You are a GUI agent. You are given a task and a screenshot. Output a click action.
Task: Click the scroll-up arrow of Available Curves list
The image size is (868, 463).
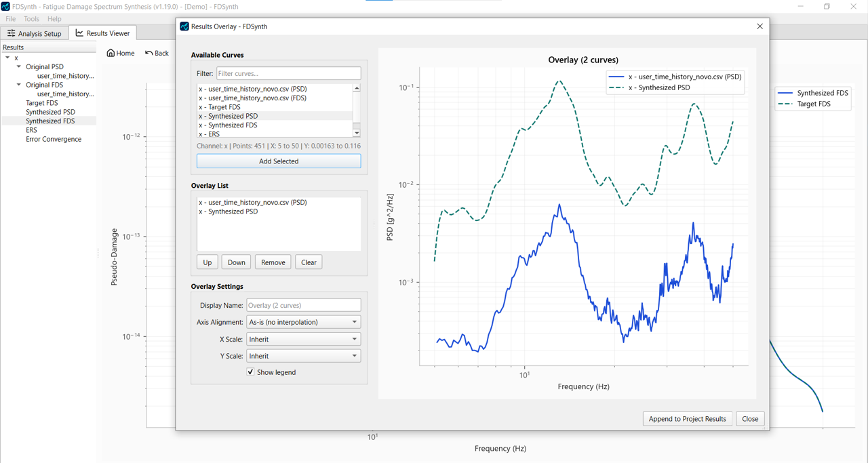click(x=356, y=87)
